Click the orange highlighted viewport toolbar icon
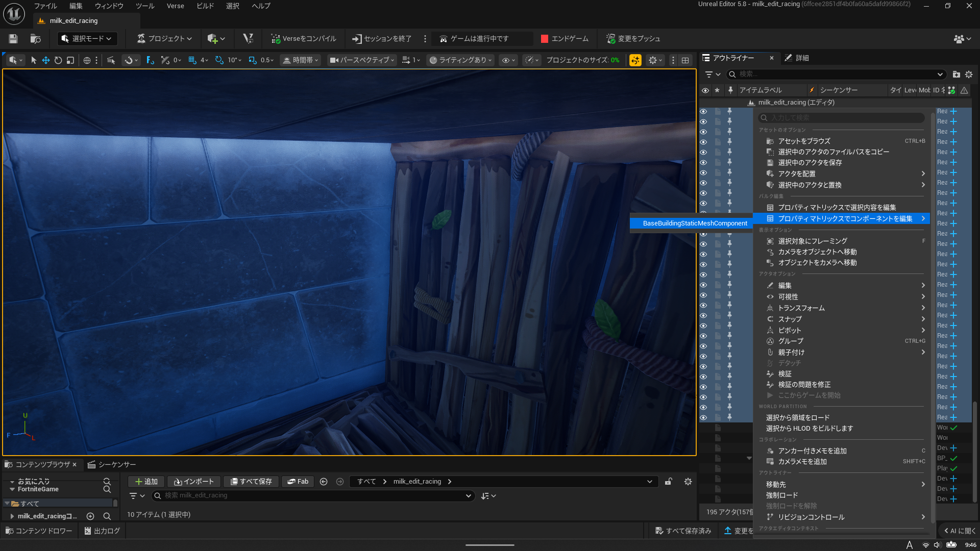980x551 pixels. pyautogui.click(x=635, y=60)
